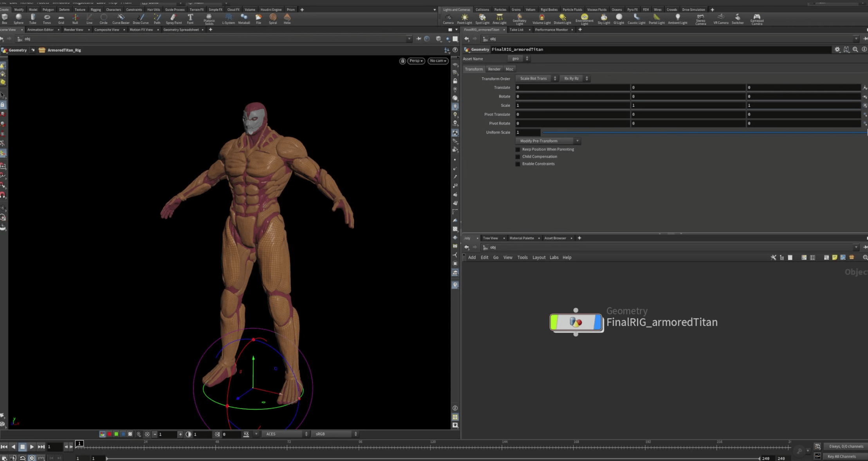Open the network editor Add menu
The height and width of the screenshot is (461, 868).
(x=472, y=258)
